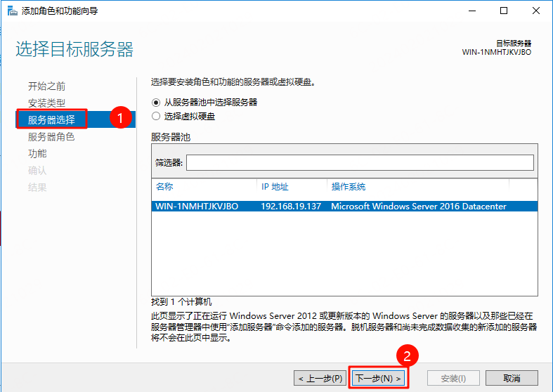Select server row WIN-1NMHTJKVJBO

tap(197, 207)
